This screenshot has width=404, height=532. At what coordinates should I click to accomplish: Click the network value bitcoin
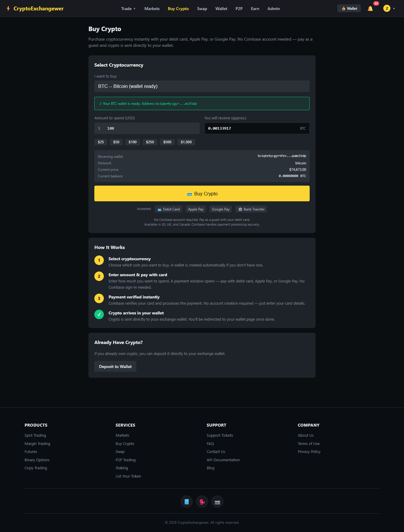[x=301, y=163]
